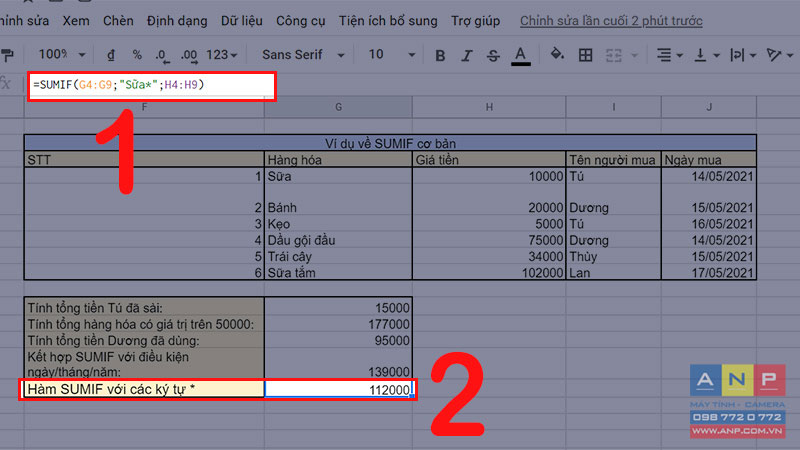Select column H header

[489, 107]
